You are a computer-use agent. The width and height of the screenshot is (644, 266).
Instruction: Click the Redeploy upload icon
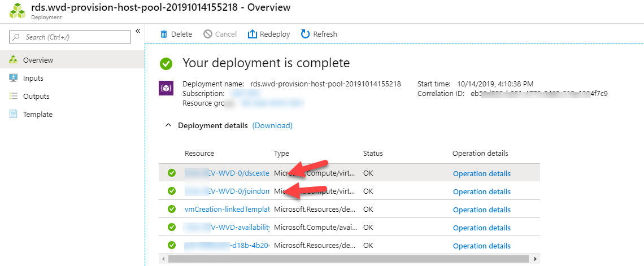[253, 34]
